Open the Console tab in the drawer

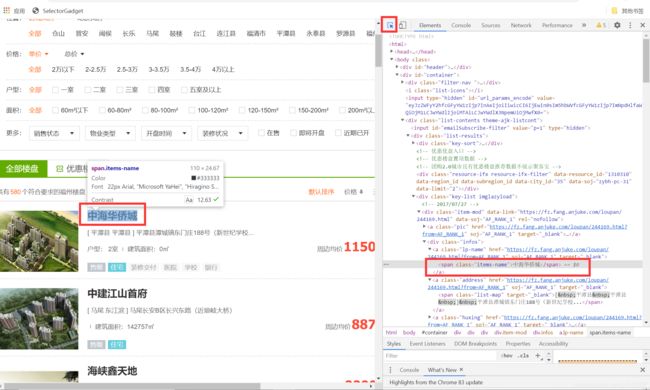pyautogui.click(x=409, y=370)
